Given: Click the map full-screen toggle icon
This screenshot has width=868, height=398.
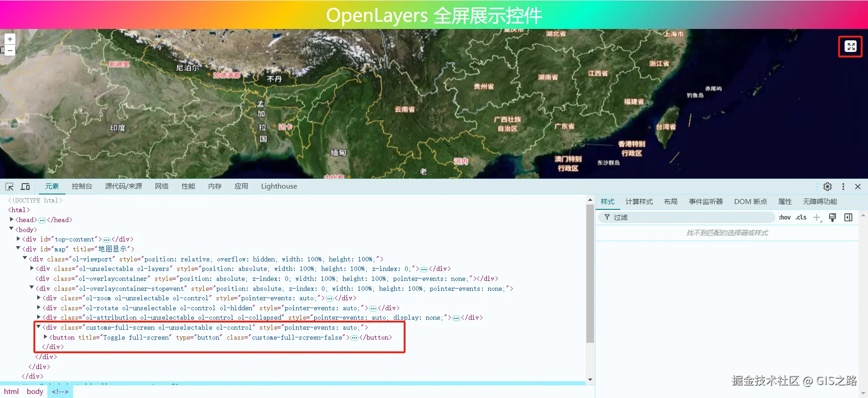Looking at the screenshot, I should coord(851,46).
